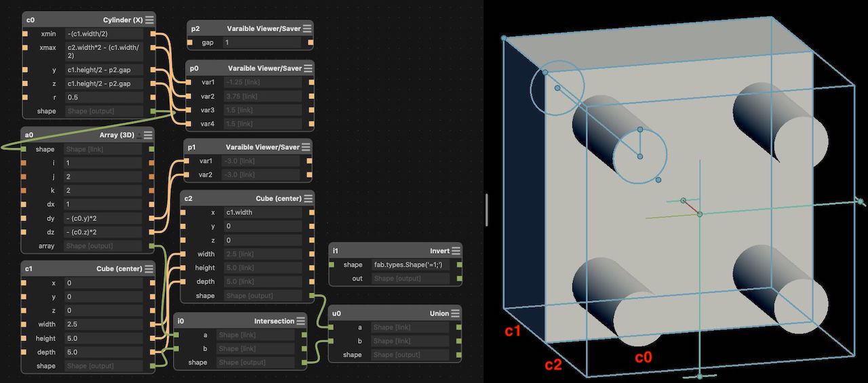Edit the a0 k value field

tap(103, 190)
